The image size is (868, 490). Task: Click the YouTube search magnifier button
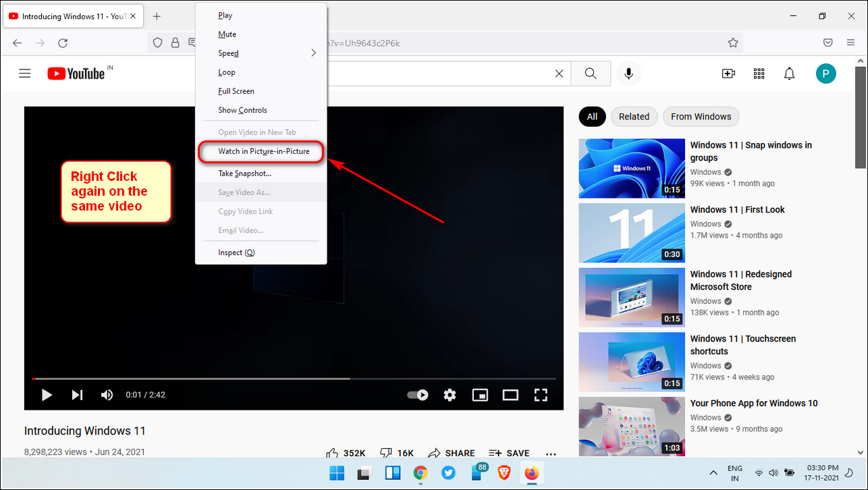pos(591,74)
